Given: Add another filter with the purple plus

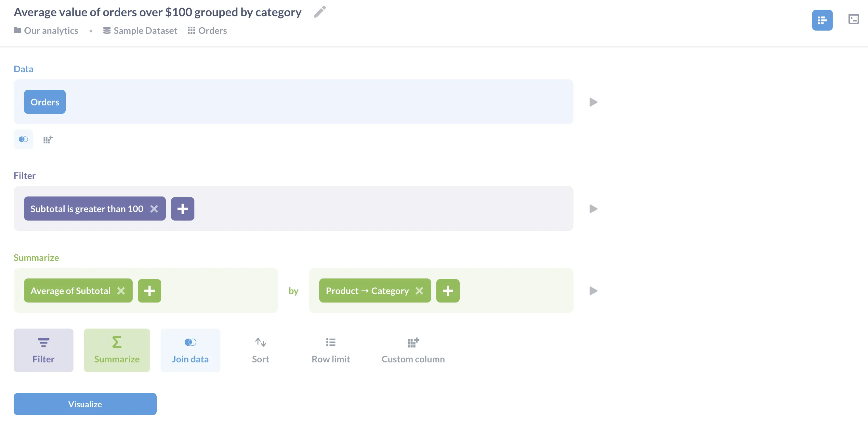Looking at the screenshot, I should [x=182, y=209].
